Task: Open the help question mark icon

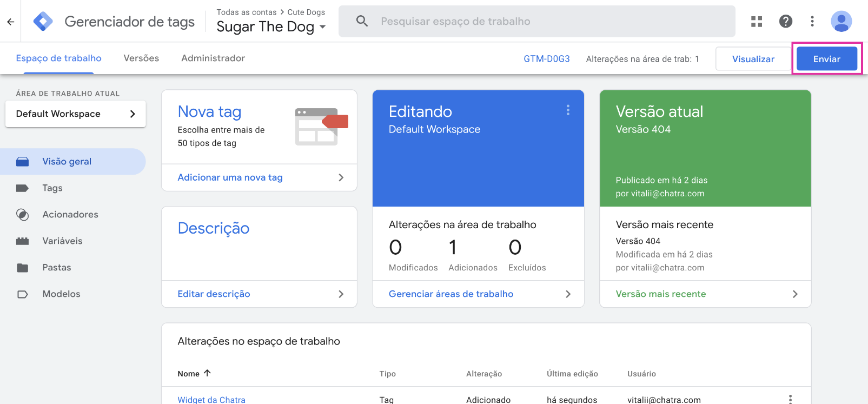Action: pyautogui.click(x=786, y=21)
